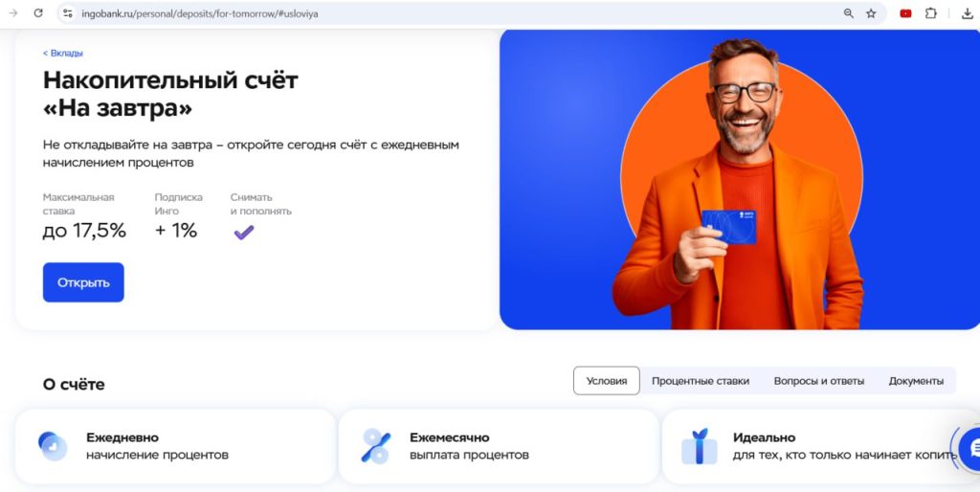Open the red YouTube extension icon
Image resolution: width=980 pixels, height=492 pixels.
[905, 13]
